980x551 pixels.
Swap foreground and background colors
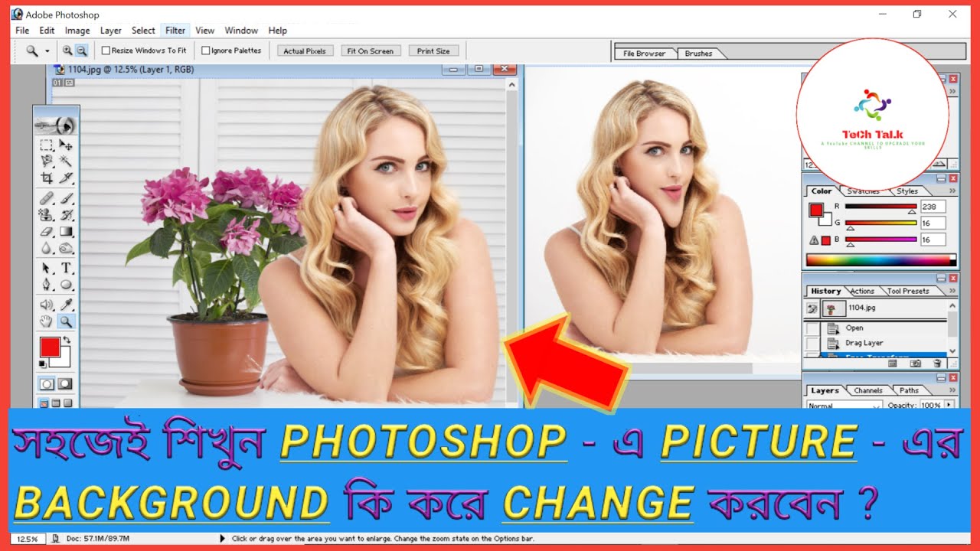66,338
